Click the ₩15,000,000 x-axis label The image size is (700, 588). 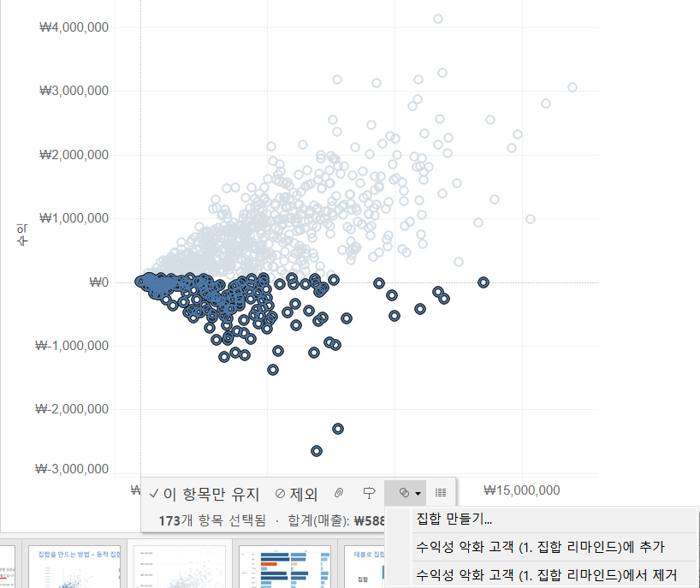[522, 490]
